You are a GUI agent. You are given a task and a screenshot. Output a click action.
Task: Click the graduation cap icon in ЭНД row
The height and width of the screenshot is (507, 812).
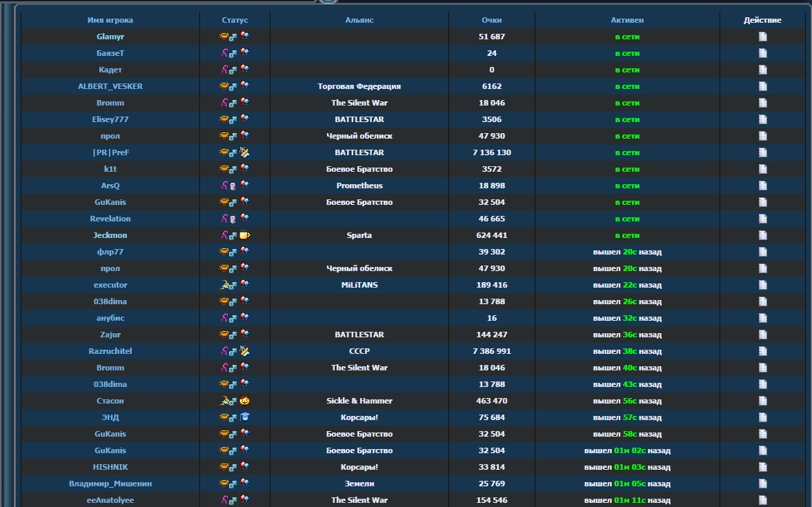pos(244,417)
